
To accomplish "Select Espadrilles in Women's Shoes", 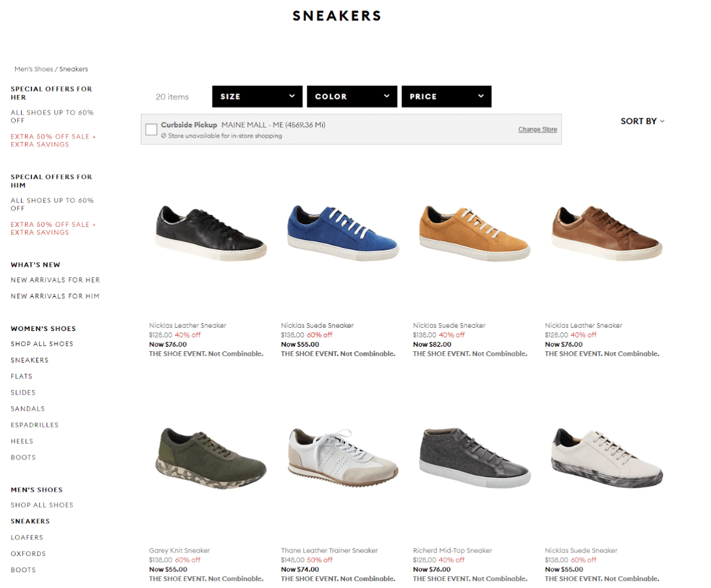I will click(x=35, y=425).
